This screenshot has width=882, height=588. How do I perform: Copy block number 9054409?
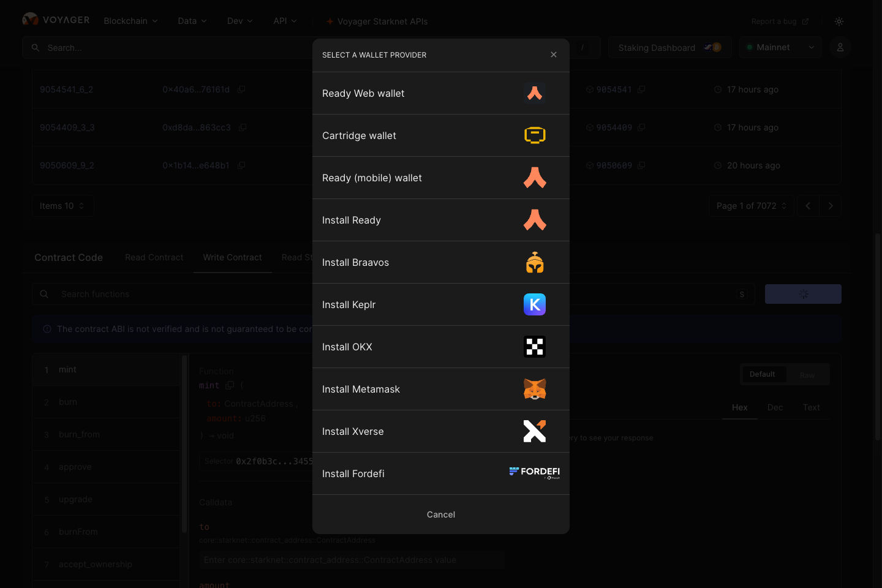[x=641, y=127]
